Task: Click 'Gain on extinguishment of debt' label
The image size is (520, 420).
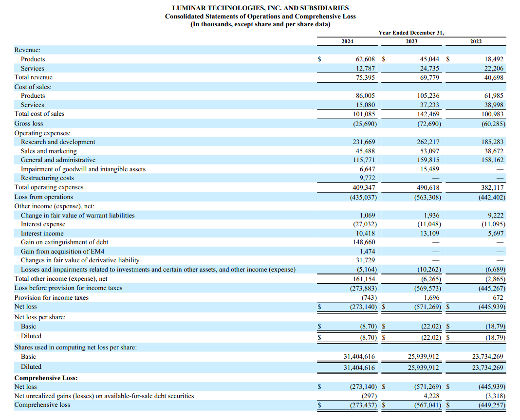Action: (64, 242)
